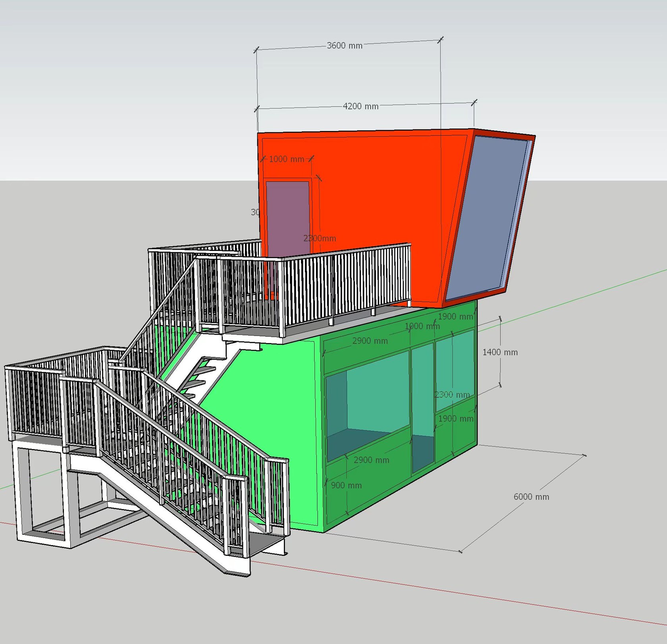Select the 2900 mm label below the green window
667x644 pixels.
tap(371, 460)
